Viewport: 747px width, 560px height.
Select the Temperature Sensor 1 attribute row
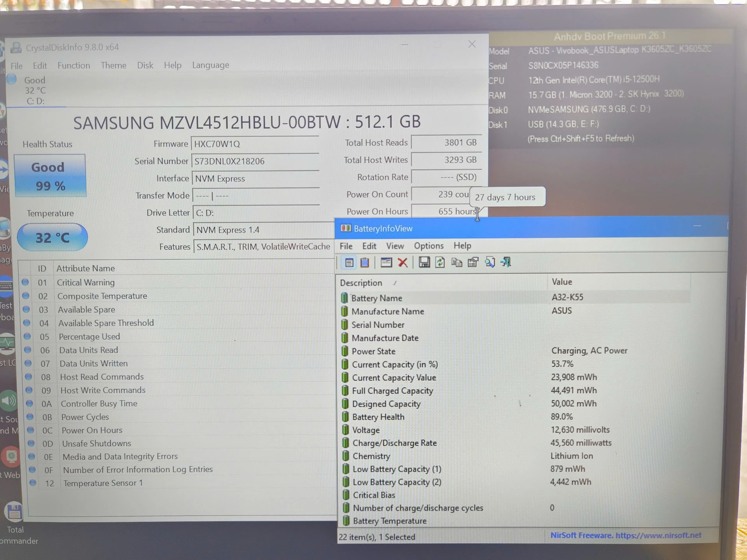coord(181,483)
